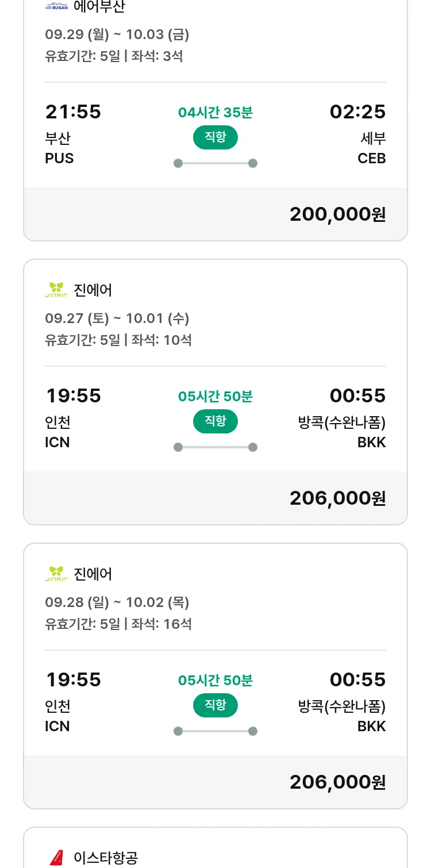Tap the validity line showing 좌석: 10석
The width and height of the screenshot is (431, 868).
point(118,340)
